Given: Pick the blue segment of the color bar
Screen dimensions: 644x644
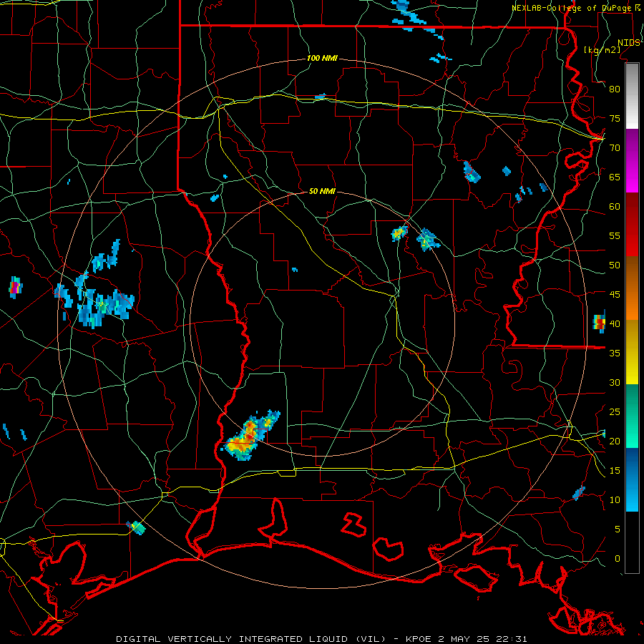Looking at the screenshot, I should (x=632, y=479).
